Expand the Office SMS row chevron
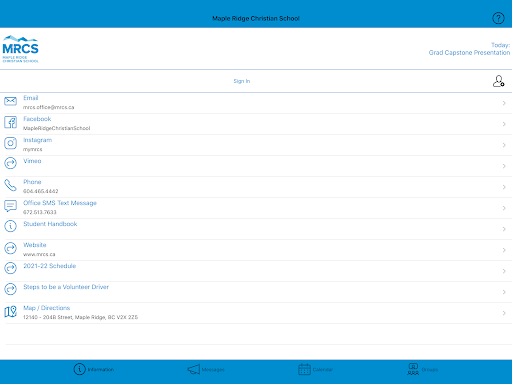The height and width of the screenshot is (384, 512). click(504, 208)
